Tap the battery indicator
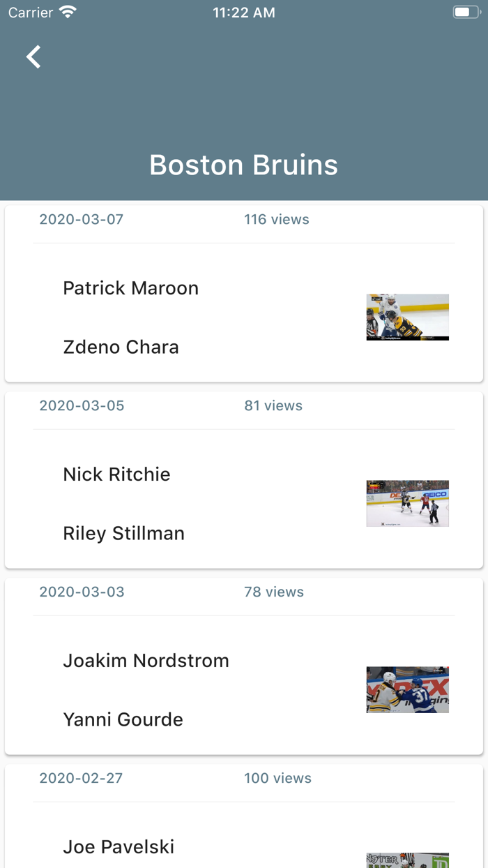 (x=464, y=12)
